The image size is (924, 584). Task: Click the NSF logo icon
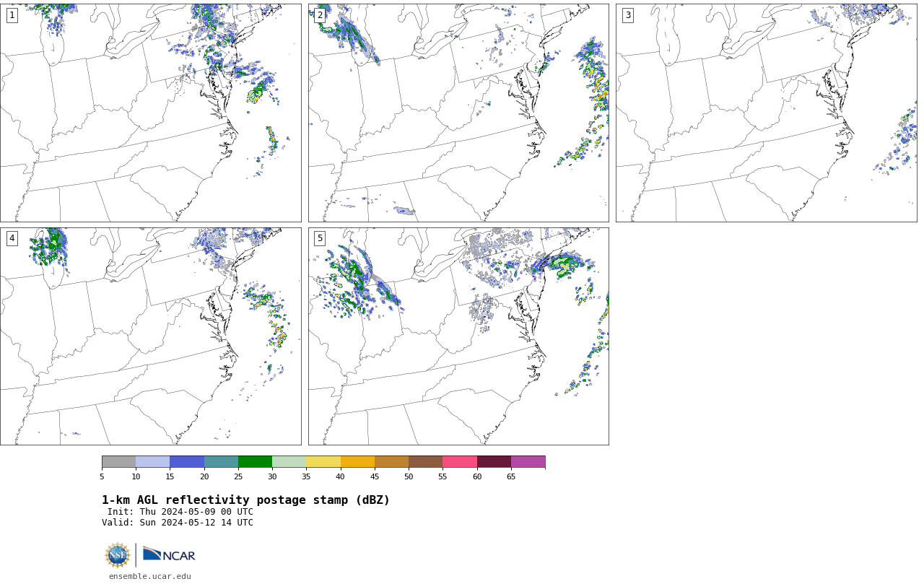tap(118, 555)
